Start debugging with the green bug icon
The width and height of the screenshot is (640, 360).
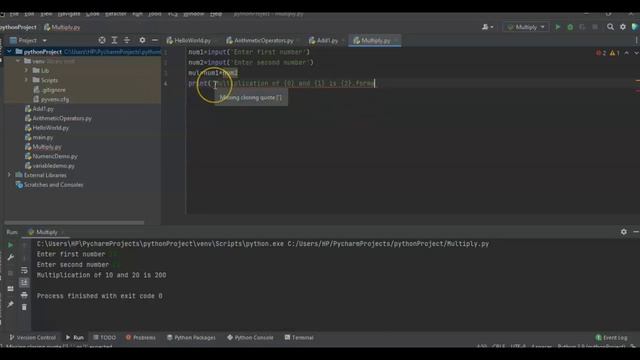pyautogui.click(x=570, y=27)
